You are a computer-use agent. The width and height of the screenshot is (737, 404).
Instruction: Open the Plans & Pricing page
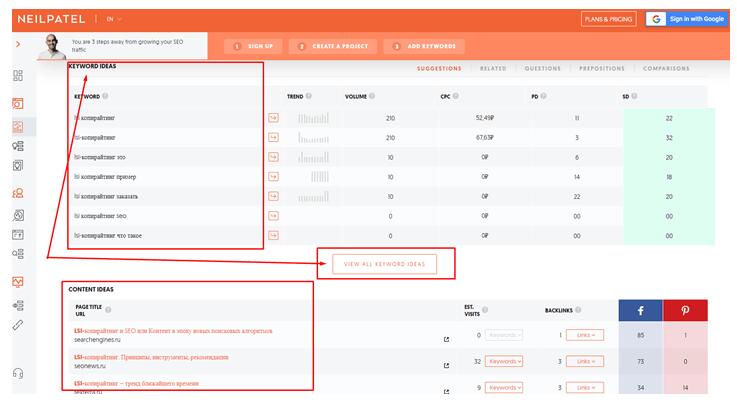(607, 19)
